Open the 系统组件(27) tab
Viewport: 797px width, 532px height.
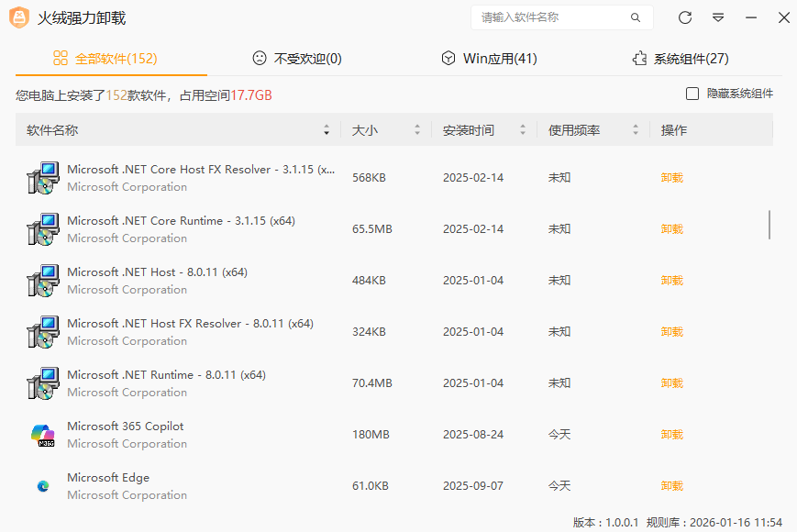click(x=681, y=59)
